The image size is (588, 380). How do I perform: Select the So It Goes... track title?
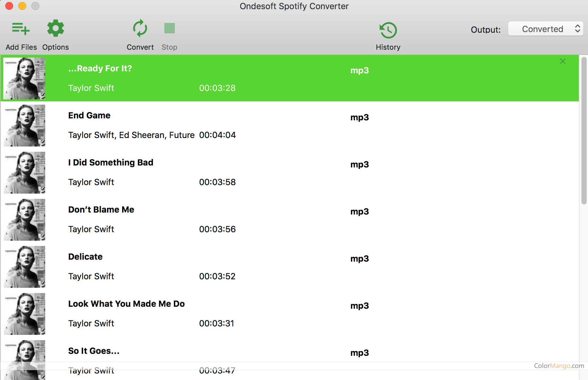point(94,351)
